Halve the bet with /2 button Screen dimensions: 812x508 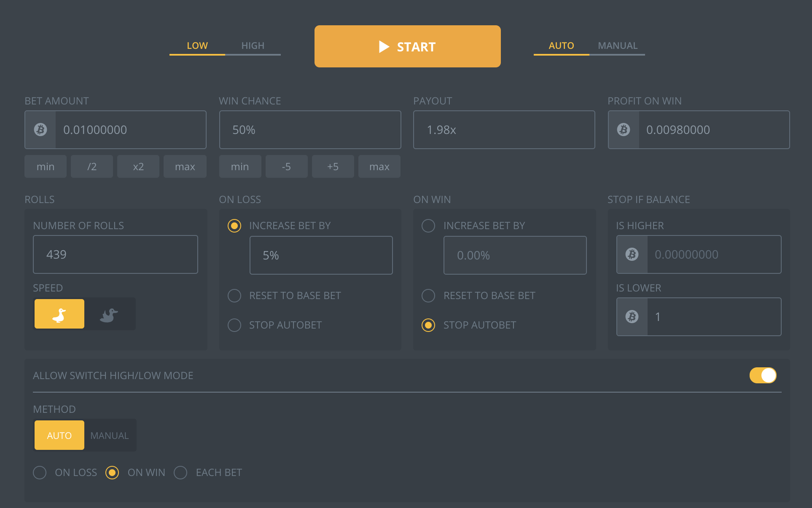click(x=92, y=166)
